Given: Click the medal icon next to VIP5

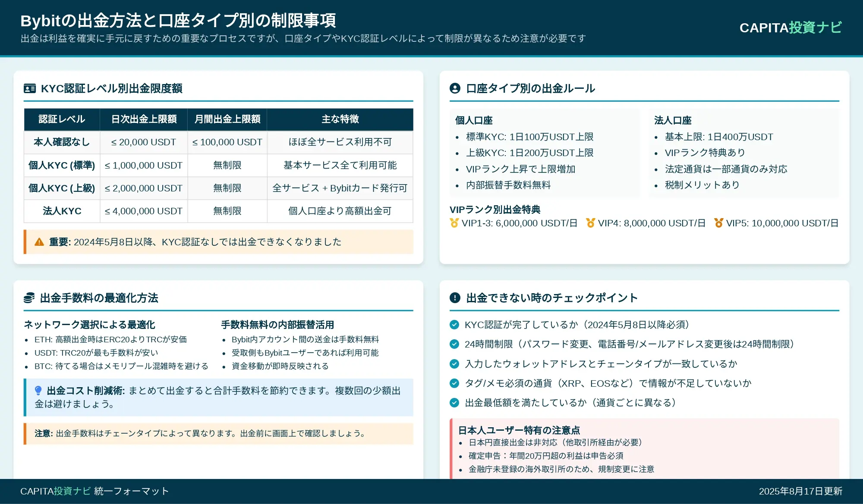Looking at the screenshot, I should click(x=718, y=223).
